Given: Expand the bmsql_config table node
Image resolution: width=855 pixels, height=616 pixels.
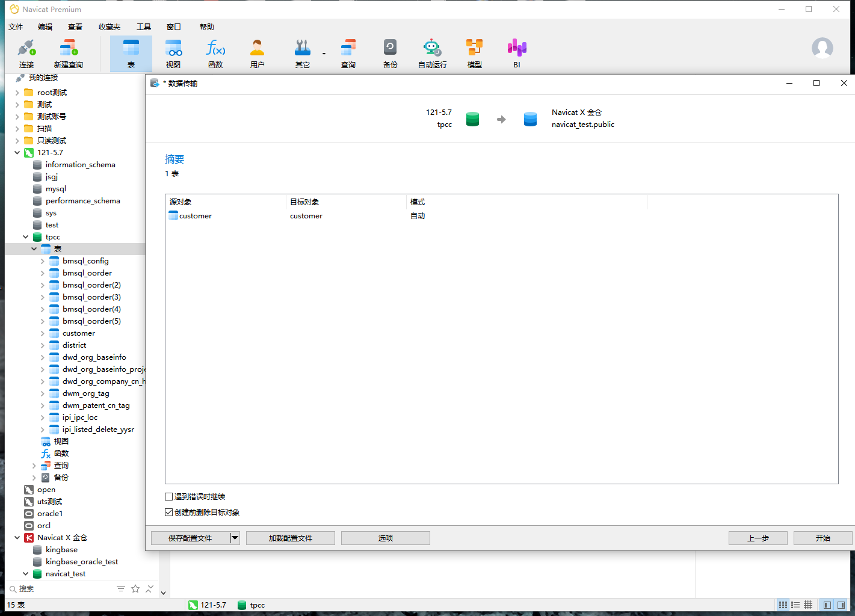Looking at the screenshot, I should click(42, 261).
